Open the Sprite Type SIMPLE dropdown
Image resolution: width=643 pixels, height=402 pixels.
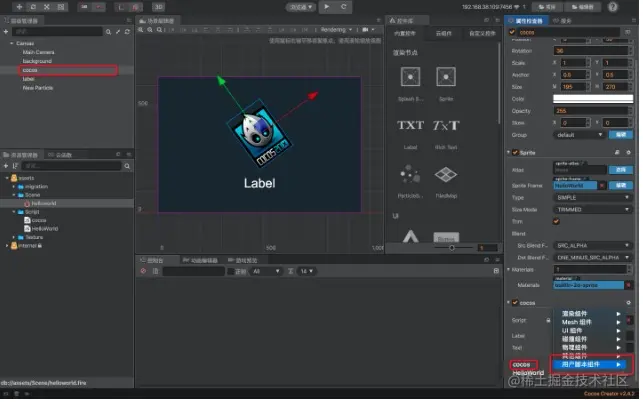(593, 198)
